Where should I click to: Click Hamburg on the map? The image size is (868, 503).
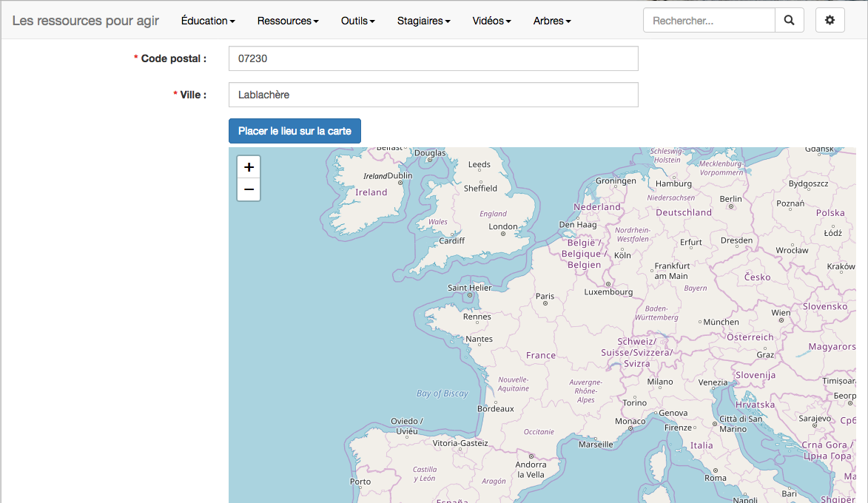pyautogui.click(x=673, y=183)
